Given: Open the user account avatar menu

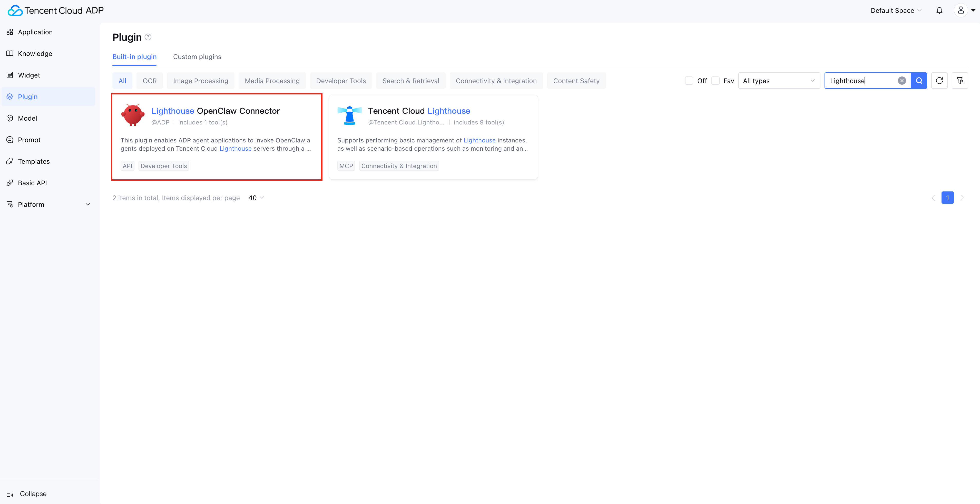Looking at the screenshot, I should click(961, 11).
